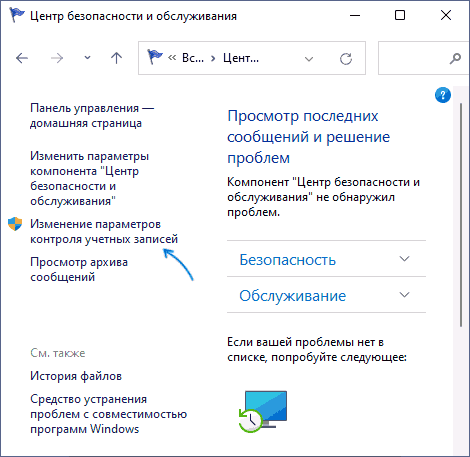
Task: Open Средство устранения проблем с совместимостью link
Action: click(108, 414)
